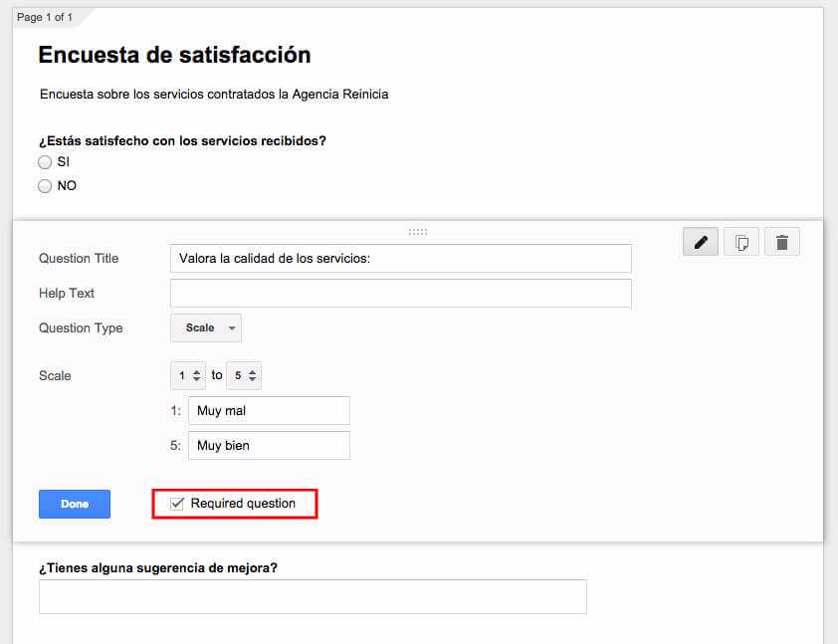
Task: Choose the NO radio option
Action: pos(45,186)
